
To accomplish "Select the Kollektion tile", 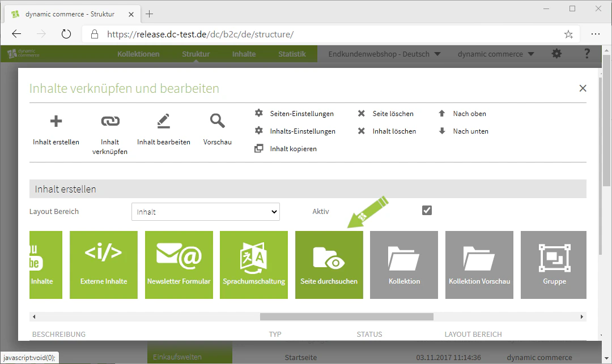I will (404, 265).
